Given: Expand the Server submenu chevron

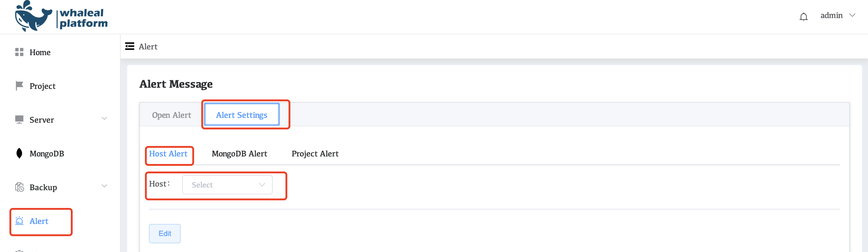Looking at the screenshot, I should click(104, 118).
